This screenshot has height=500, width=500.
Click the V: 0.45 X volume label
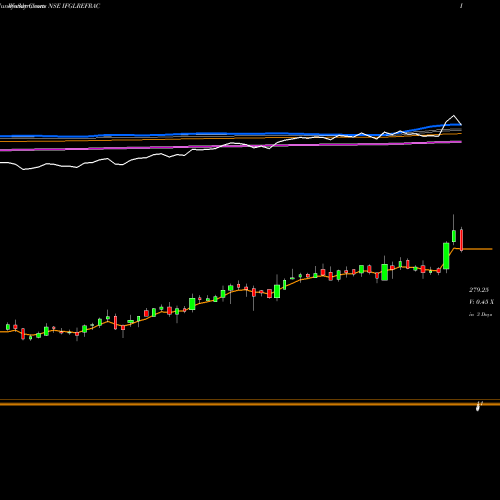pos(481,302)
